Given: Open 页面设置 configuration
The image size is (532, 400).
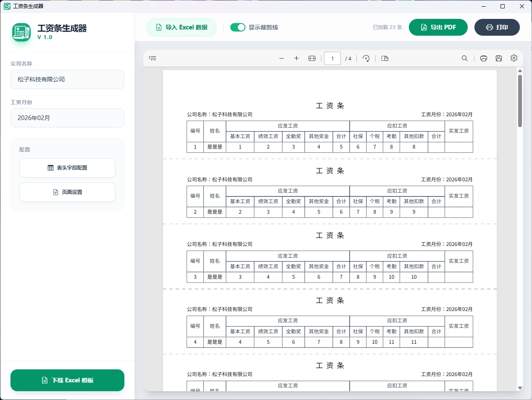Looking at the screenshot, I should click(67, 192).
